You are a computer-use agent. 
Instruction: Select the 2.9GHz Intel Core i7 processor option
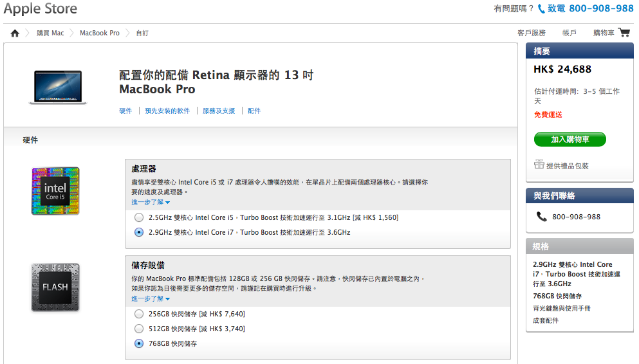tap(139, 232)
